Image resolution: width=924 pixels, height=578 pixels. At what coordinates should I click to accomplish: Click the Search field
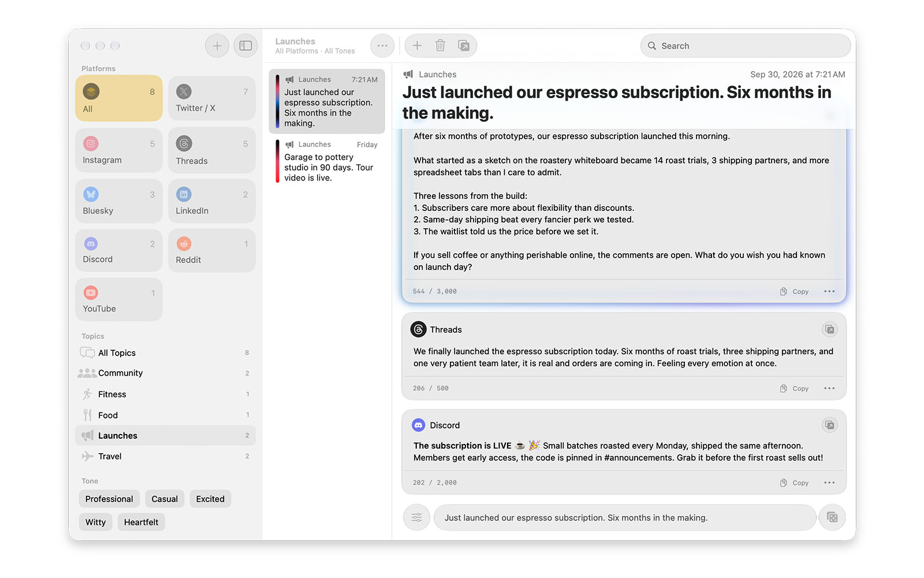tap(746, 46)
